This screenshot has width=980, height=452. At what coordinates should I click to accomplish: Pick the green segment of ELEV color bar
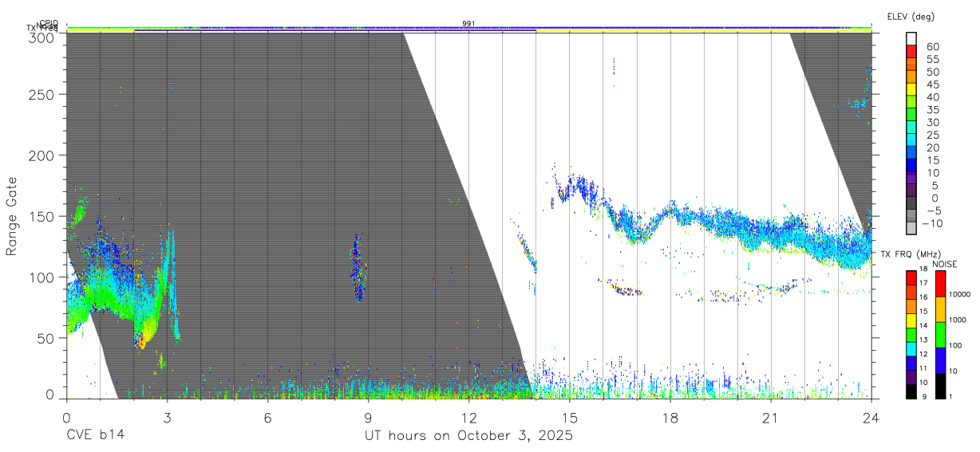coord(911,115)
